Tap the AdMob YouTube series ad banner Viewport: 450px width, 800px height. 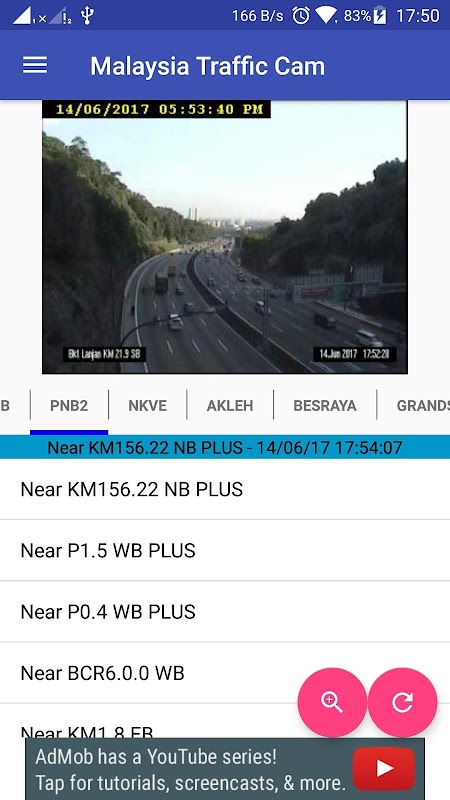click(225, 769)
